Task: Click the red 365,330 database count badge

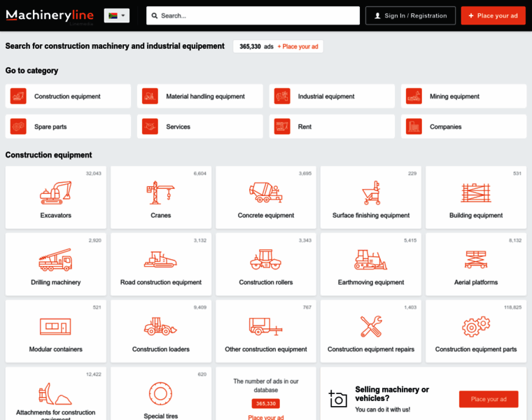Action: click(x=266, y=403)
